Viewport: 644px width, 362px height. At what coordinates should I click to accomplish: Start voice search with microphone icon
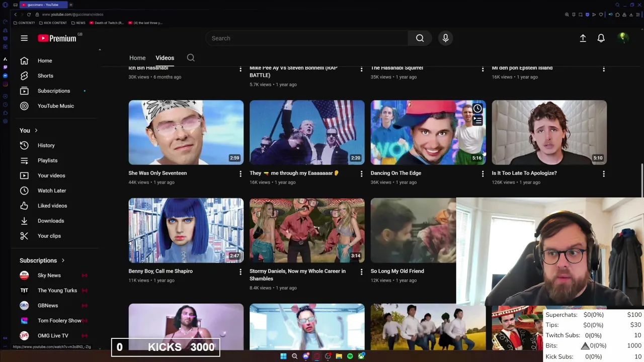tap(445, 38)
